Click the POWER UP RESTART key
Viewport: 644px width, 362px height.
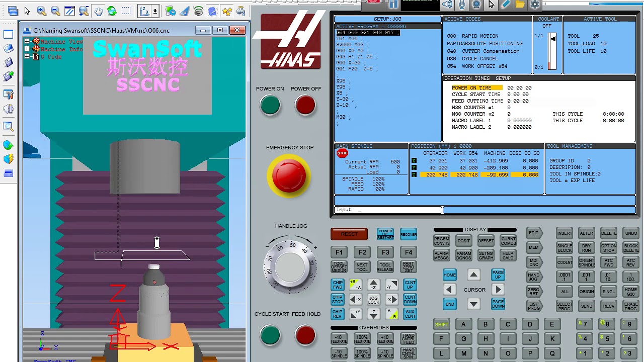pyautogui.click(x=385, y=234)
